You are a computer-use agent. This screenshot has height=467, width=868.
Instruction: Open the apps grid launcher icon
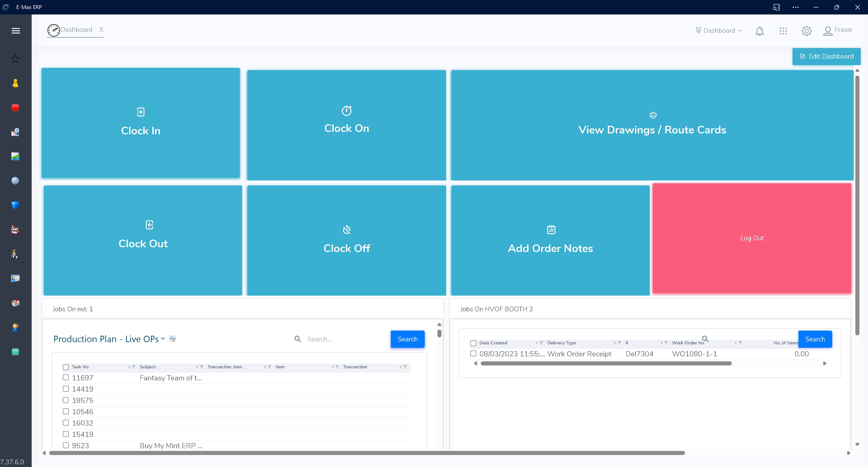[783, 31]
